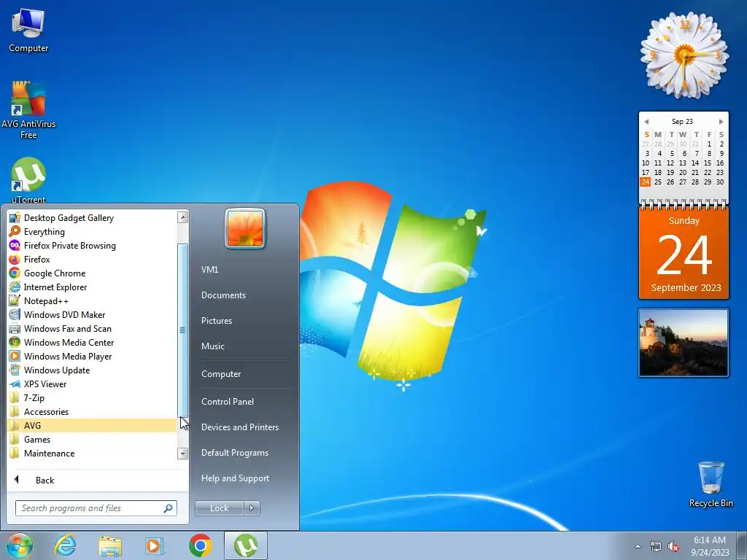The image size is (747, 560).
Task: Go to previous month in calendar gadget
Action: 646,122
